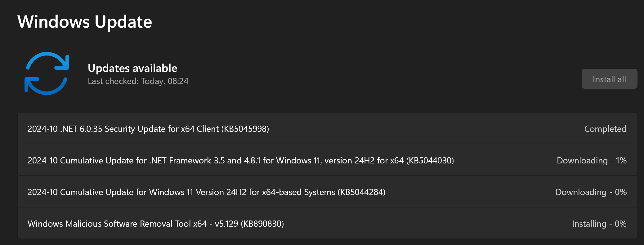Screen dimensions: 644x245
Task: Click the Downloading - 1% progress status
Action: (591, 161)
